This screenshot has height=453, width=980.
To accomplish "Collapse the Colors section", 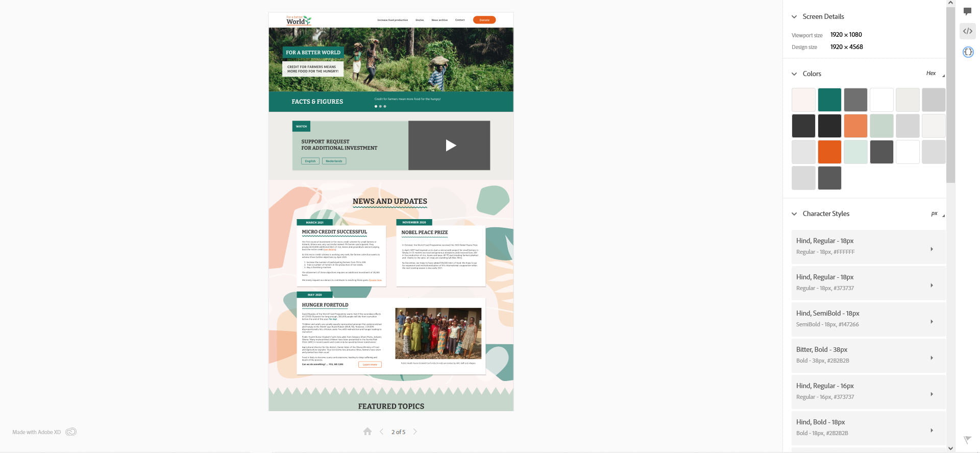I will [794, 74].
